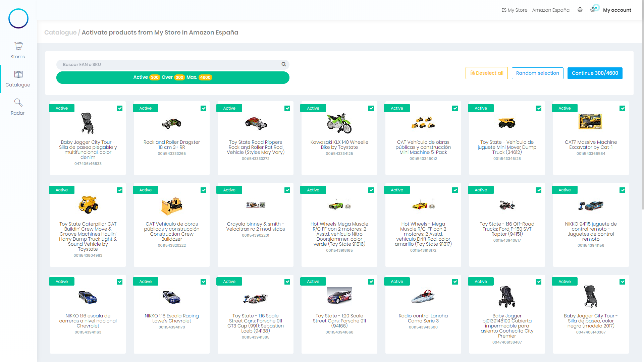The height and width of the screenshot is (362, 644).
Task: Toggle active checkbox on Radio control Lancha Camo Serie 3
Action: tap(455, 282)
